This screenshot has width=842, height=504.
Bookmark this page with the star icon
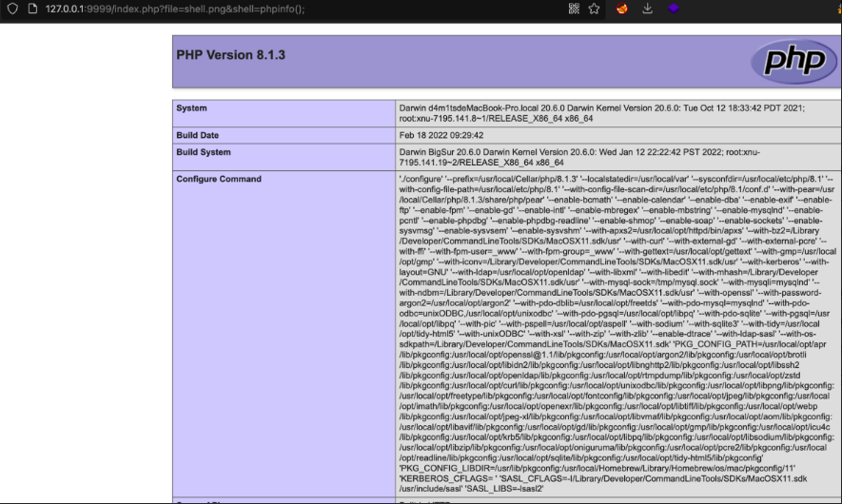pos(594,9)
